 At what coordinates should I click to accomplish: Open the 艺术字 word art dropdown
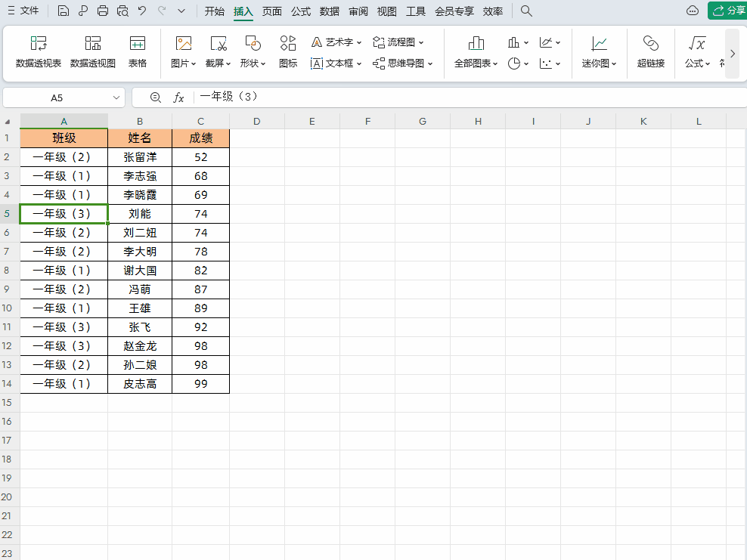[x=336, y=42]
